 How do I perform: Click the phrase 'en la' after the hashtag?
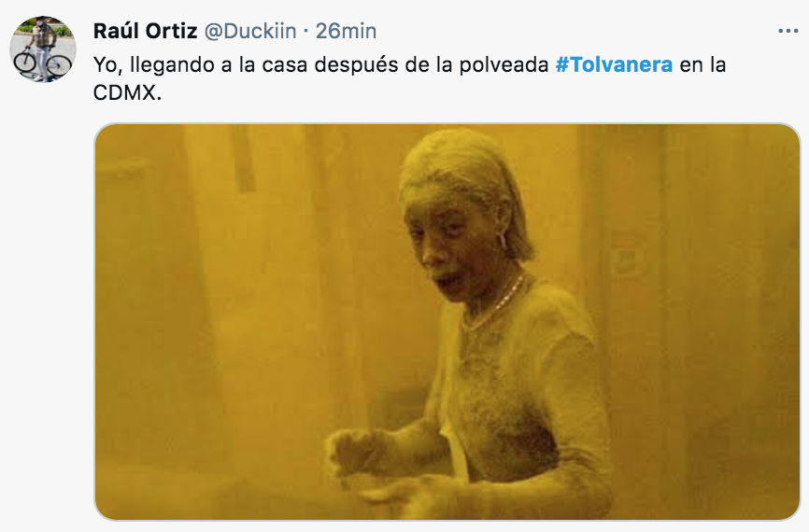(x=703, y=65)
